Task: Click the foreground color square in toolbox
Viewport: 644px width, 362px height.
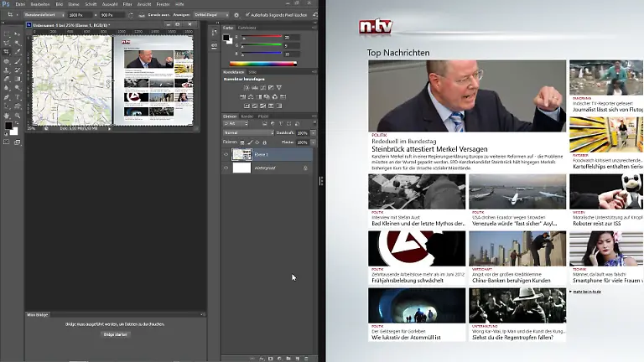Action: coord(8,126)
